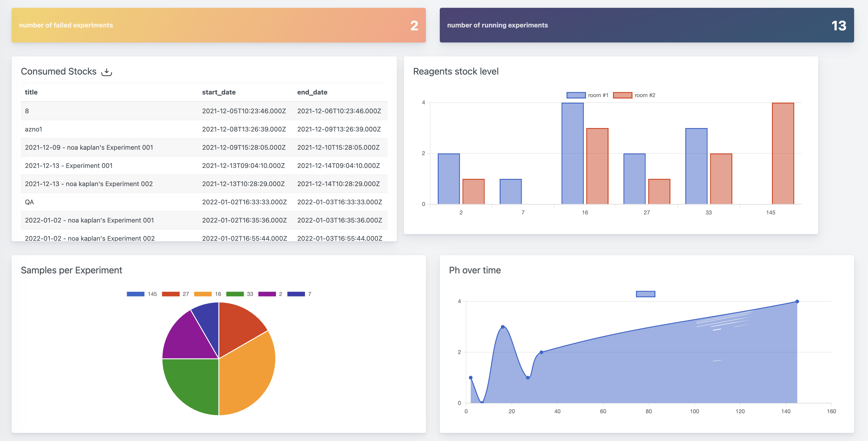Sort by the end_date header

[x=312, y=92]
